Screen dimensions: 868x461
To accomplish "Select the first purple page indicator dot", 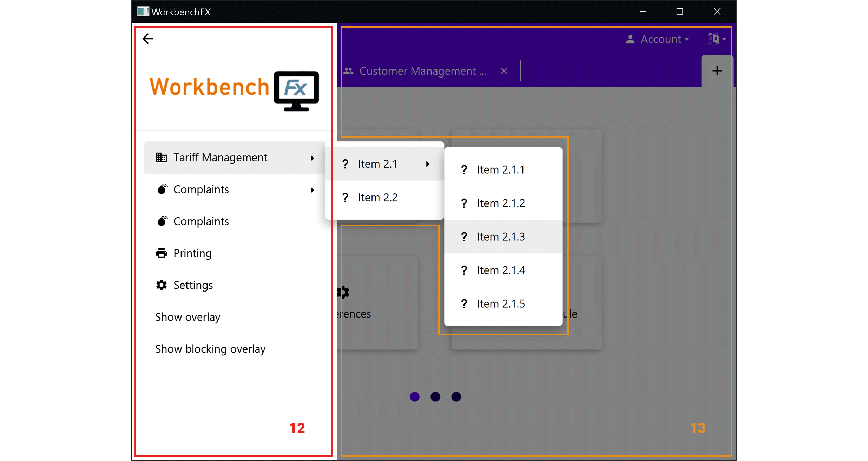I will (414, 396).
